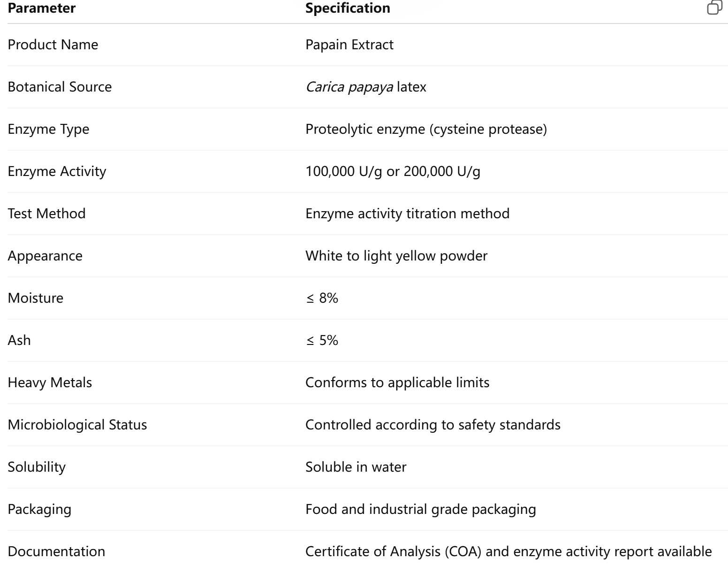The width and height of the screenshot is (728, 566).
Task: Select the Enzyme activity titration method cell
Action: coord(407,214)
